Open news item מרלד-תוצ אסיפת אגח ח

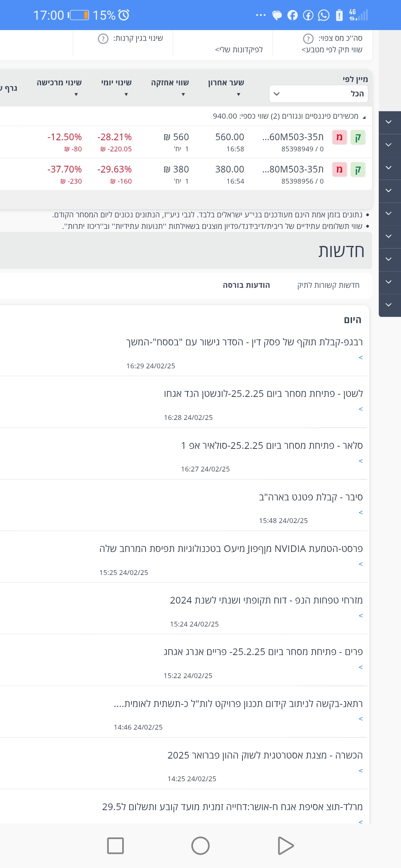(232, 807)
